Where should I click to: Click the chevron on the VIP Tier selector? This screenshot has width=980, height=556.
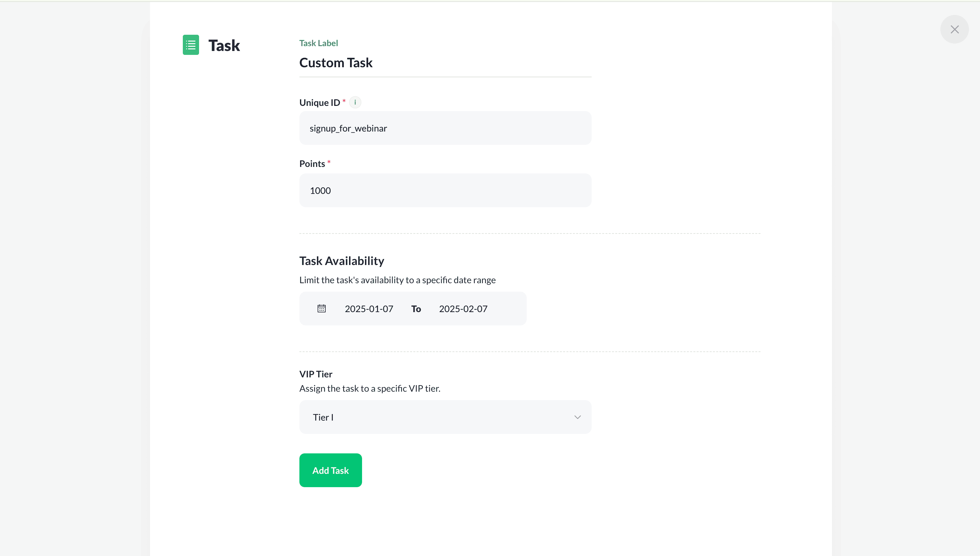pos(577,417)
